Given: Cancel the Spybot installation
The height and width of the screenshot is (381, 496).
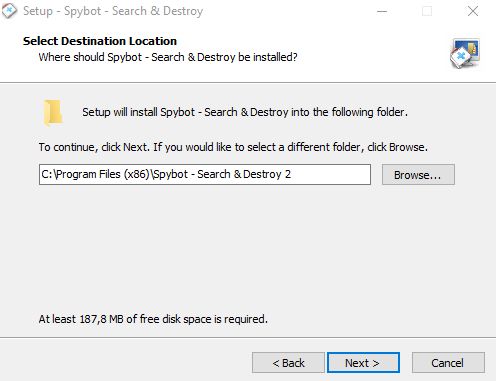Looking at the screenshot, I should coord(448,362).
